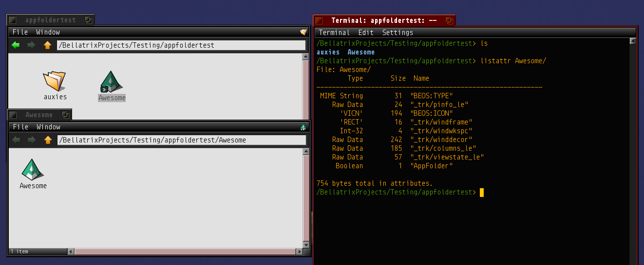The width and height of the screenshot is (644, 265).
Task: Open the Settings menu in Terminal
Action: click(x=398, y=33)
